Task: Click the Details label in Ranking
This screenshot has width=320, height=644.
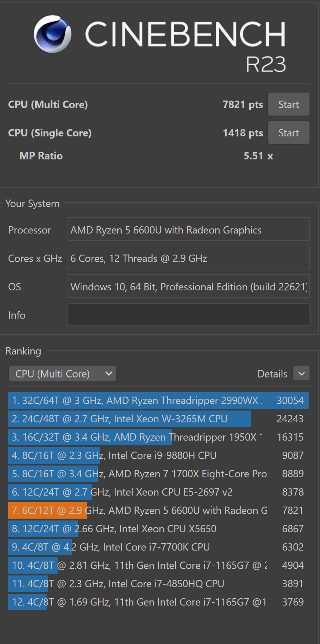Action: 272,374
